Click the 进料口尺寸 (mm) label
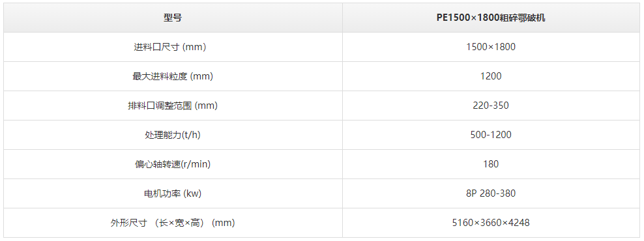Viewport: 644px width, 241px height. tap(170, 47)
